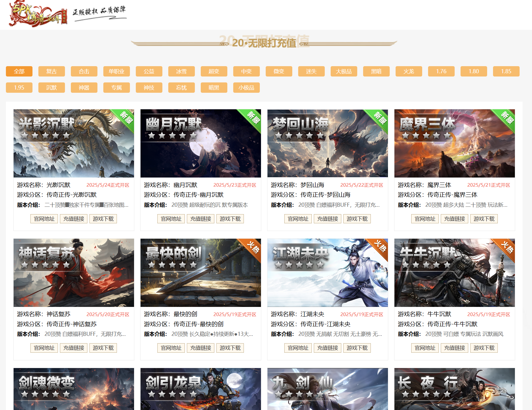The width and height of the screenshot is (532, 410).
Task: Click 游戏下载 for 江湖未央
Action: tap(357, 348)
